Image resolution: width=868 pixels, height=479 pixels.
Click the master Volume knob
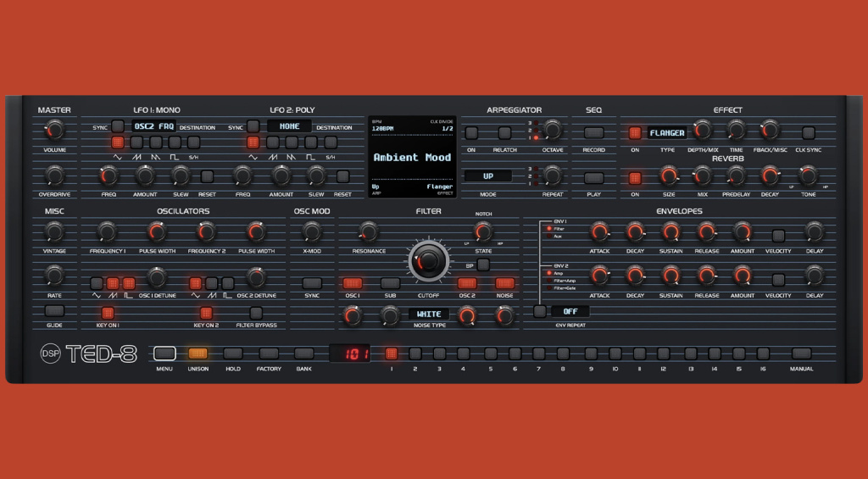(x=54, y=130)
